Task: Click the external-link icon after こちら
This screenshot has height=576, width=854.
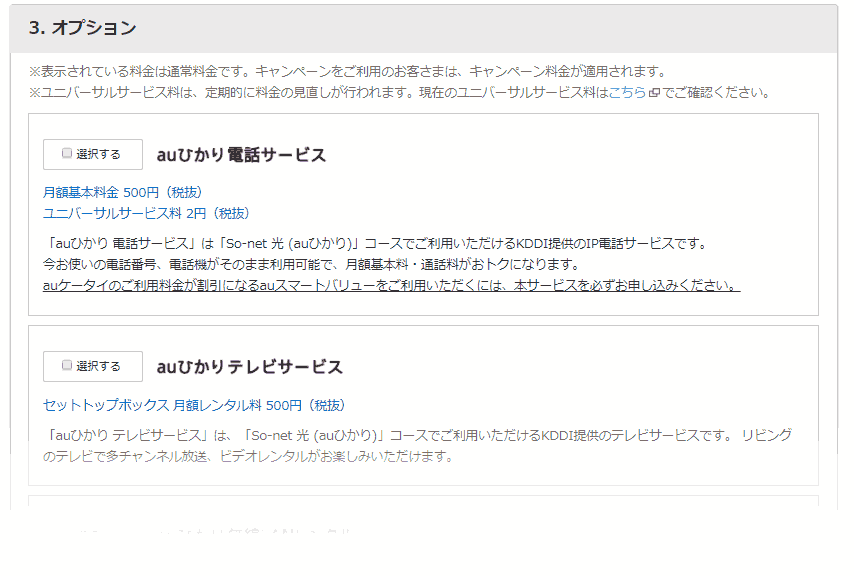Action: click(x=654, y=93)
